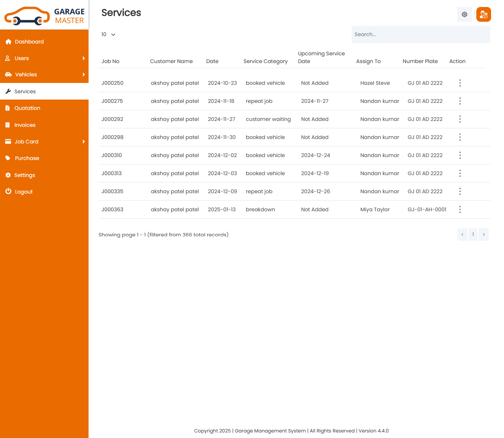
Task: Expand the Users submenu arrow
Action: pos(83,58)
